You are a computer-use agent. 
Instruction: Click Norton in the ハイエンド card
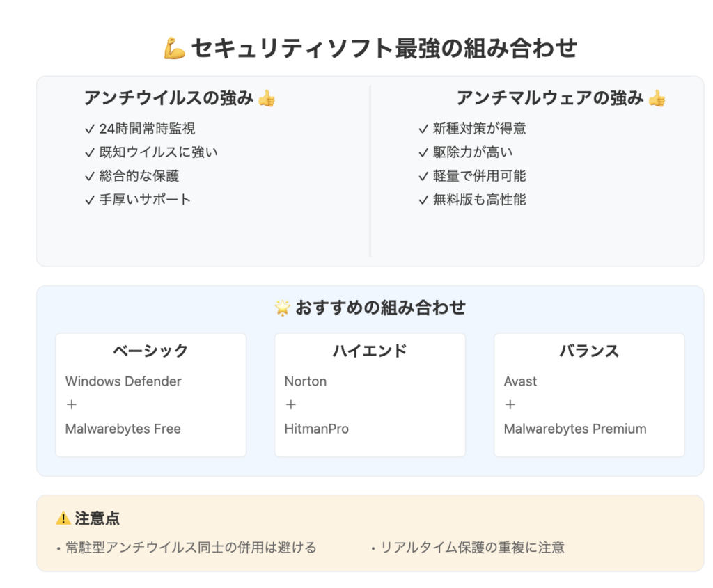tap(306, 381)
